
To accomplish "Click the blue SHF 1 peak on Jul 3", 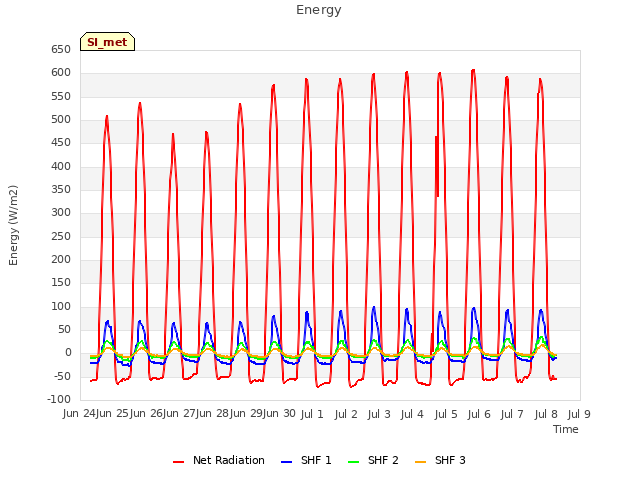I will click(x=374, y=308).
